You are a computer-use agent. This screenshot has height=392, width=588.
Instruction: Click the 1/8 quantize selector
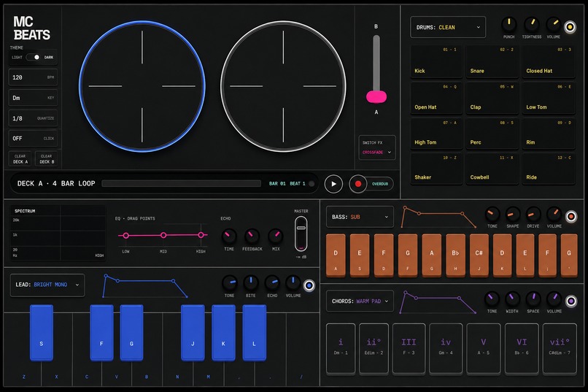(33, 118)
